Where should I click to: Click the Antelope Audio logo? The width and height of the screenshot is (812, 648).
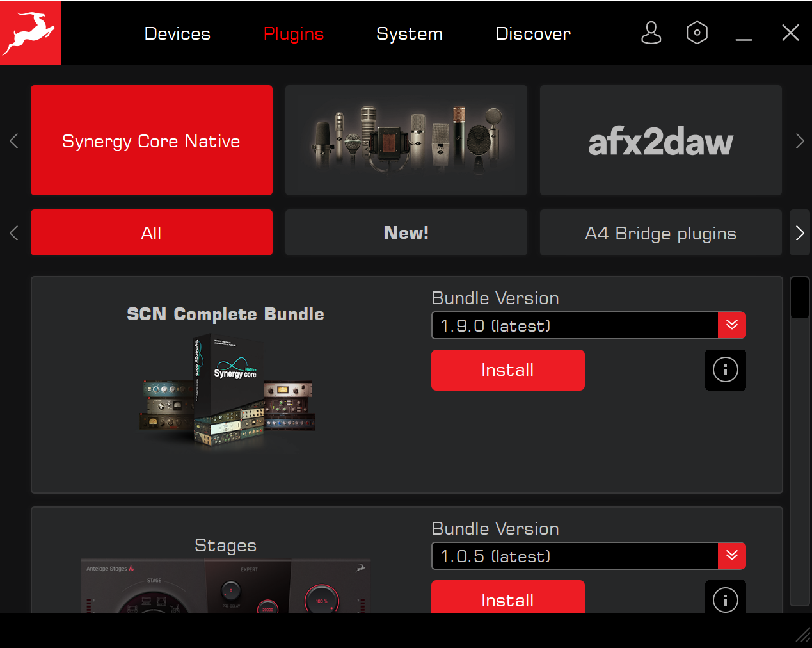[x=31, y=33]
